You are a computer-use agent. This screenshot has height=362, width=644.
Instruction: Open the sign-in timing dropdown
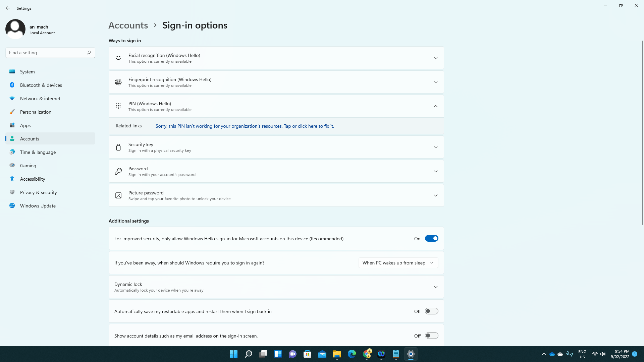tap(398, 262)
